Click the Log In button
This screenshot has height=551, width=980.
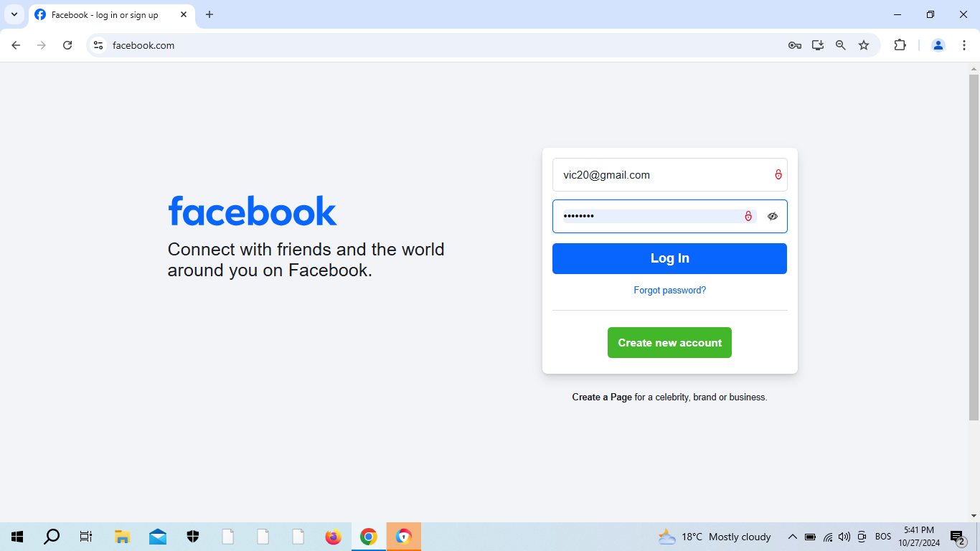pos(669,258)
